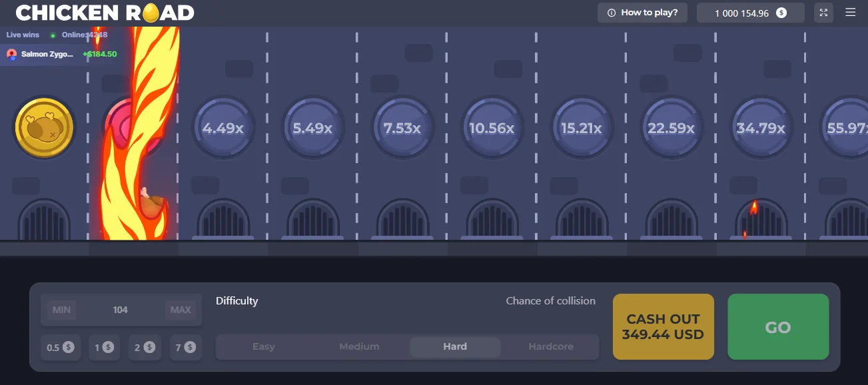The height and width of the screenshot is (385, 868).
Task: Cash out 349.44 USD
Action: pyautogui.click(x=663, y=327)
